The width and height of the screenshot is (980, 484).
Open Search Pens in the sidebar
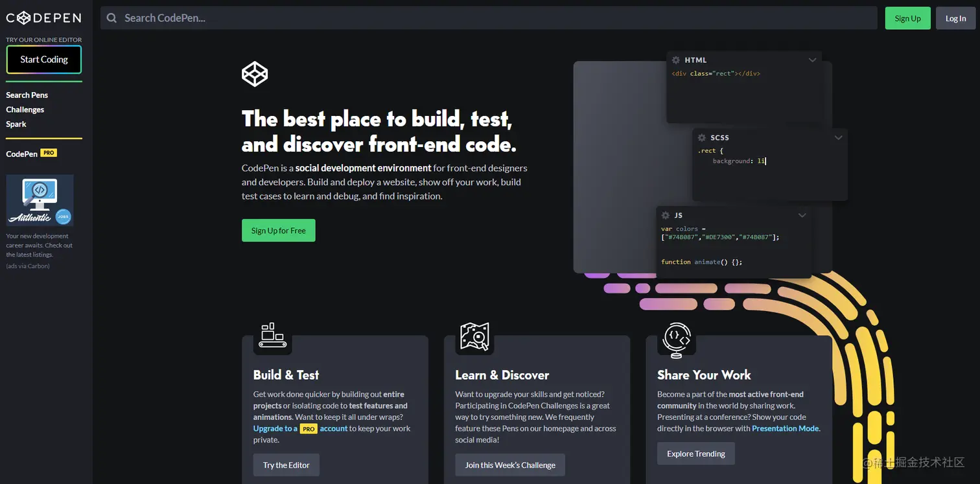(27, 95)
